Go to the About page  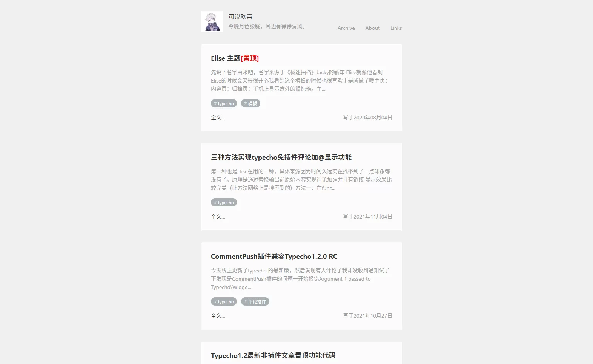372,28
